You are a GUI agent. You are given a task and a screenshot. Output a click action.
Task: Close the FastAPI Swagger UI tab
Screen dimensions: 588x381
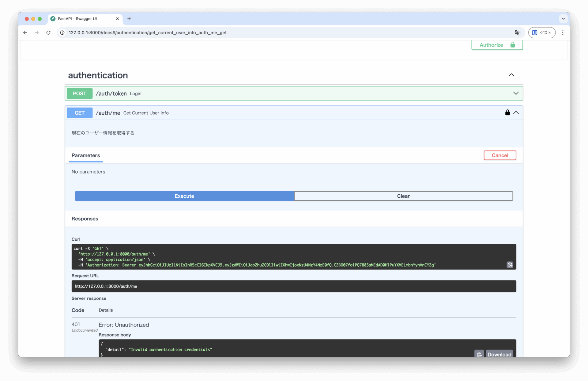pyautogui.click(x=117, y=19)
